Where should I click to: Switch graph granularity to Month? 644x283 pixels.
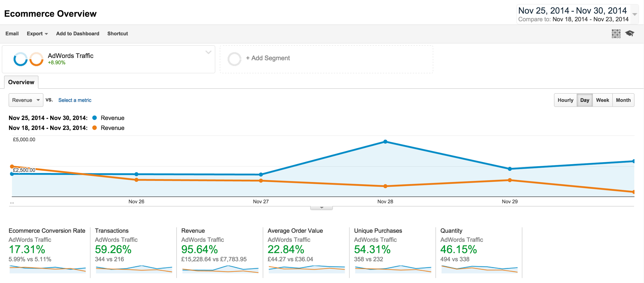tap(623, 100)
